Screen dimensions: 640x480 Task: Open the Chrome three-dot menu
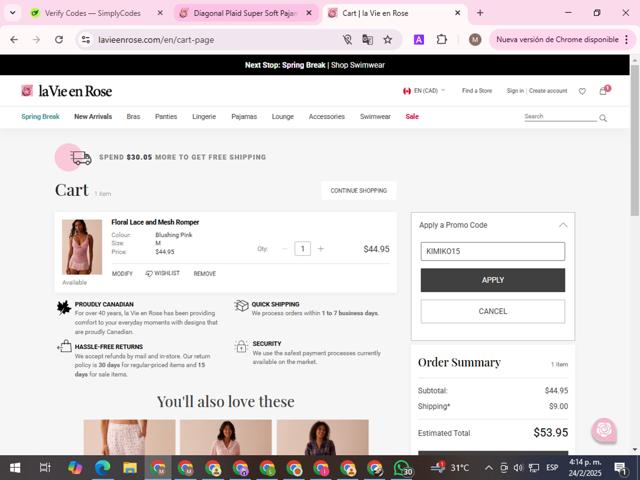point(627,40)
